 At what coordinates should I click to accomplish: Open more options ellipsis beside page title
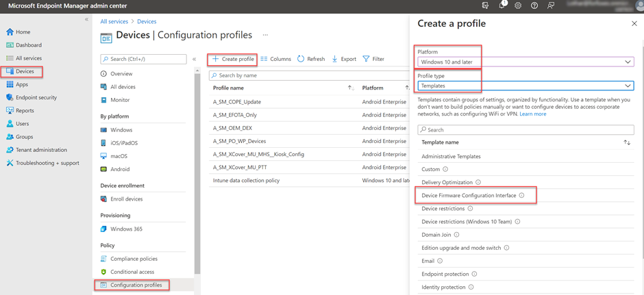[265, 36]
